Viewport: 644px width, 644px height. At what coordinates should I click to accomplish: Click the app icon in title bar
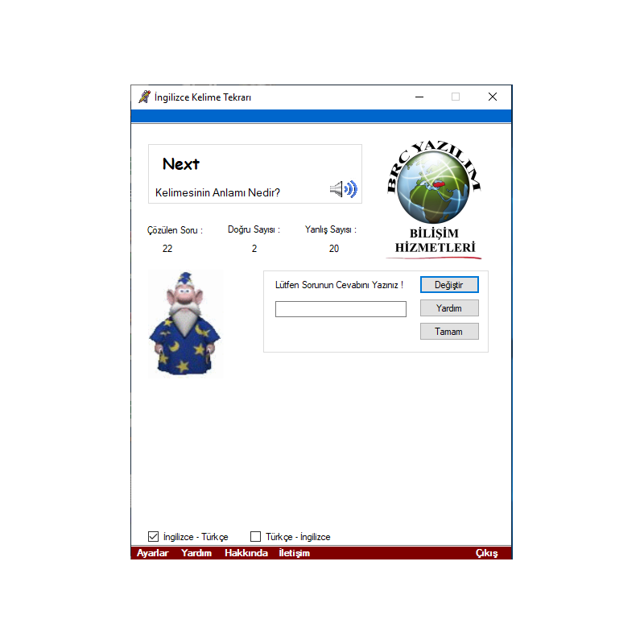point(144,97)
